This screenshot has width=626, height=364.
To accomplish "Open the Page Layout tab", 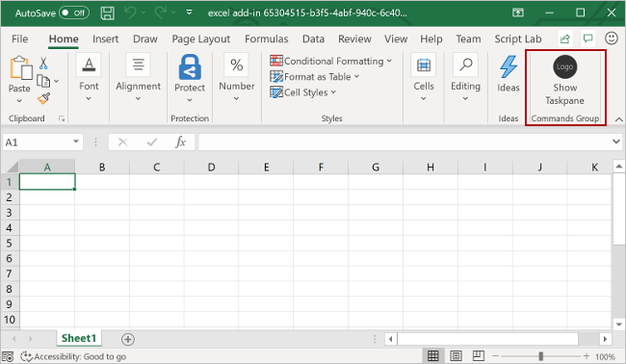I will 201,39.
